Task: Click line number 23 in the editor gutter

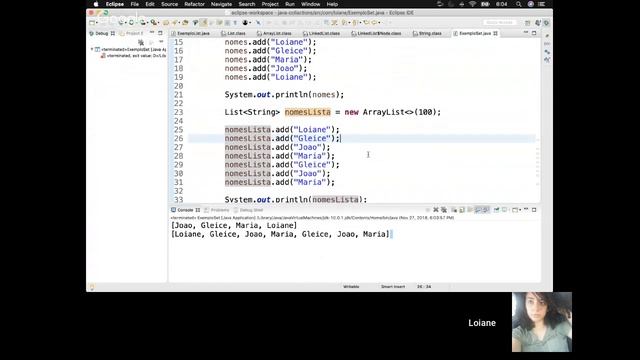Action: point(178,112)
